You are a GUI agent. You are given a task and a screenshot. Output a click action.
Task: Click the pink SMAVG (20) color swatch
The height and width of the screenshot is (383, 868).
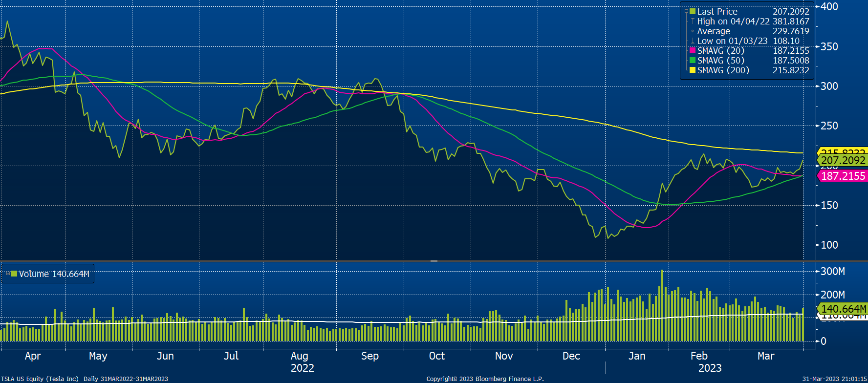point(692,50)
